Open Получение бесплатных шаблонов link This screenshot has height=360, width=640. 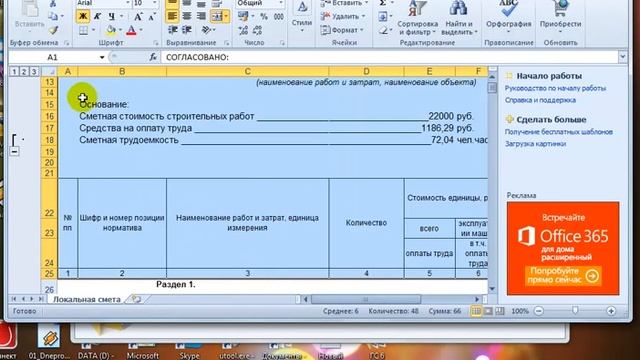(x=559, y=132)
